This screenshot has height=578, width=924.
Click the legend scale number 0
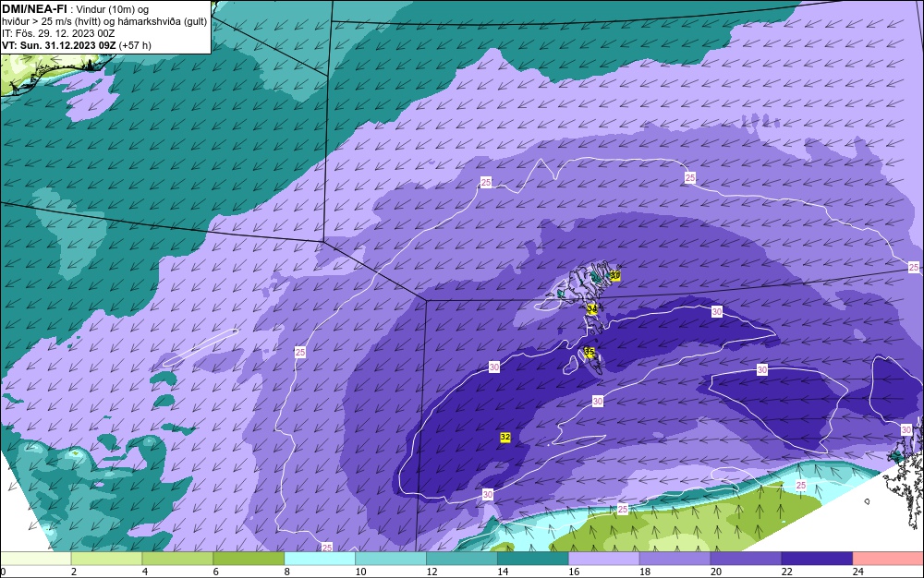point(3,572)
